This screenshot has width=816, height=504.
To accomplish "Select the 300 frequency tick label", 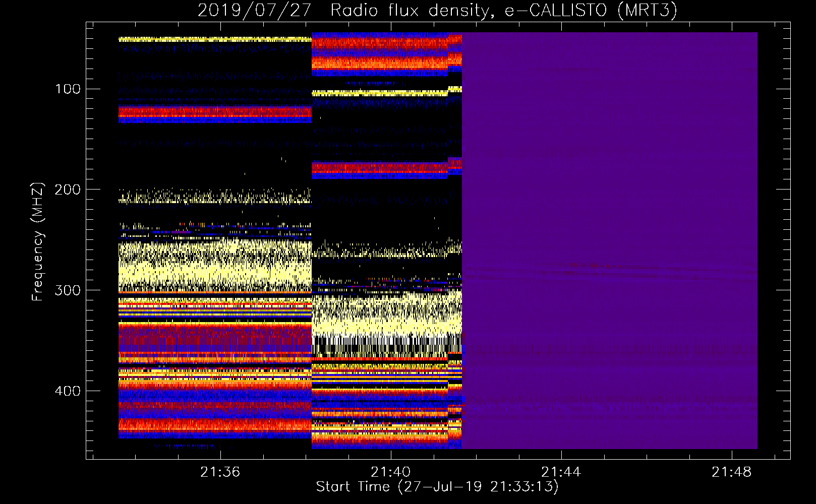I will tap(68, 291).
